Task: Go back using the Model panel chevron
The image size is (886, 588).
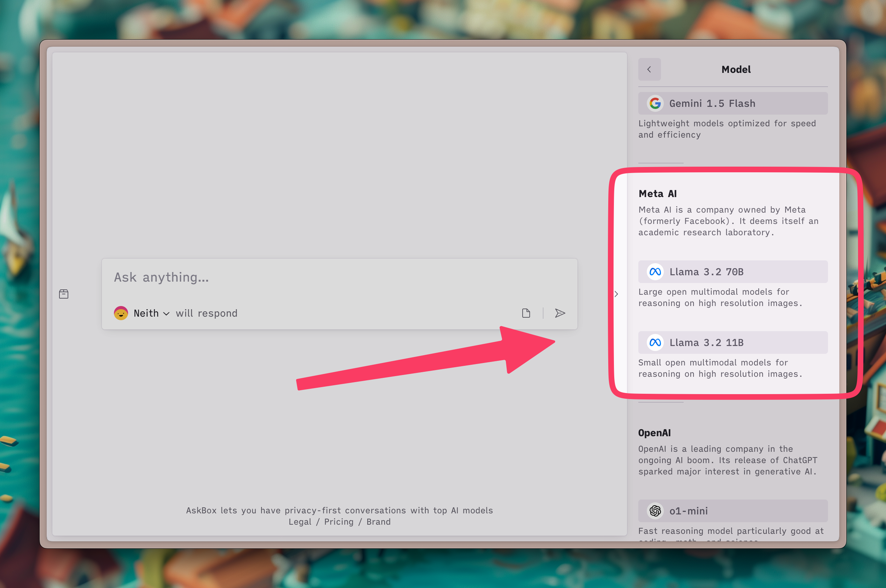Action: 649,69
